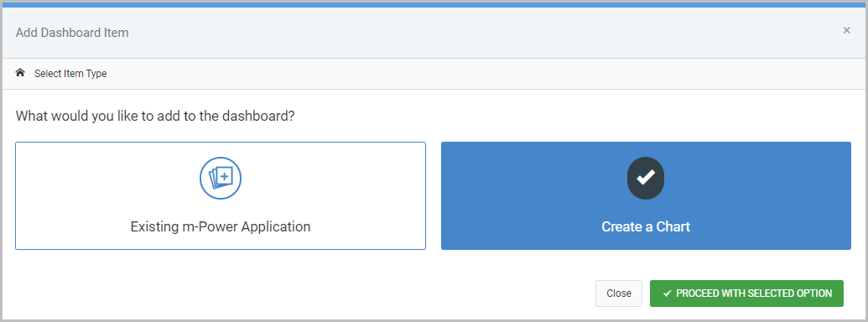Click the small checkmark on Proceed button
This screenshot has height=322, width=868.
(x=667, y=293)
